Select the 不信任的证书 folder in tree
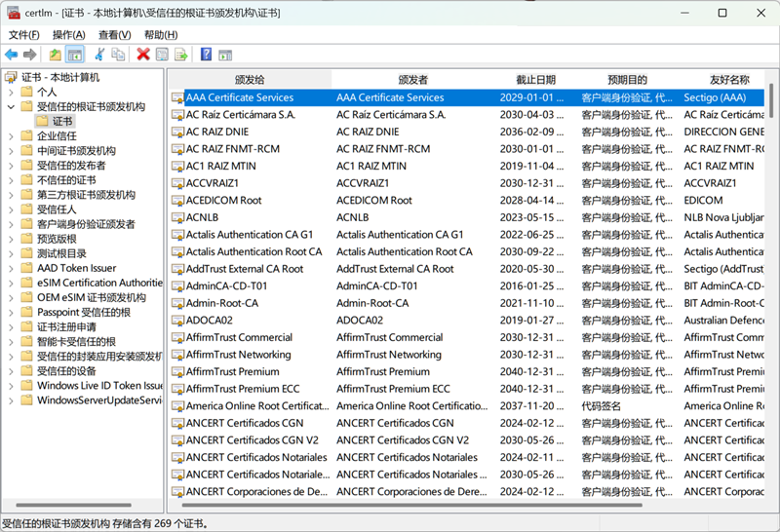The height and width of the screenshot is (532, 780). (66, 180)
